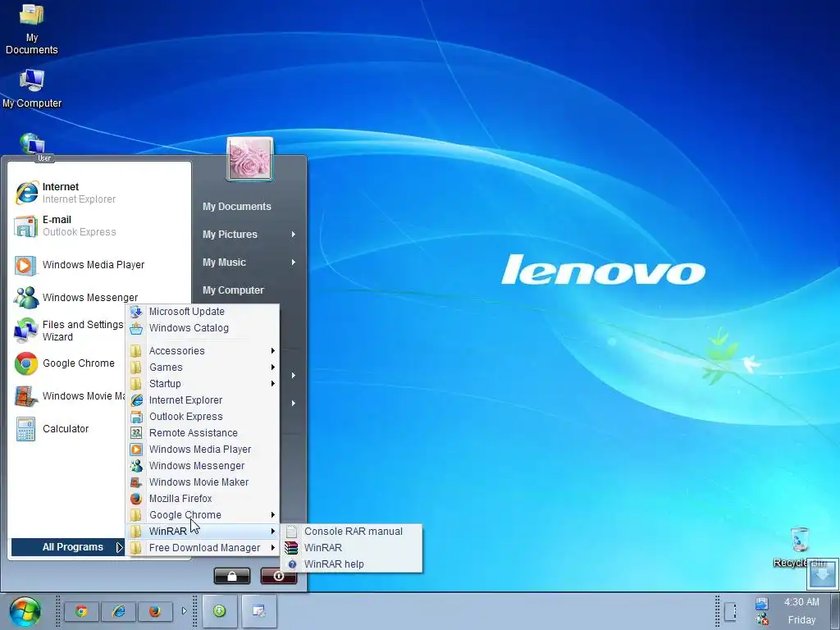Click the Firefox quick launch taskbar icon
This screenshot has height=630, width=840.
[x=155, y=611]
